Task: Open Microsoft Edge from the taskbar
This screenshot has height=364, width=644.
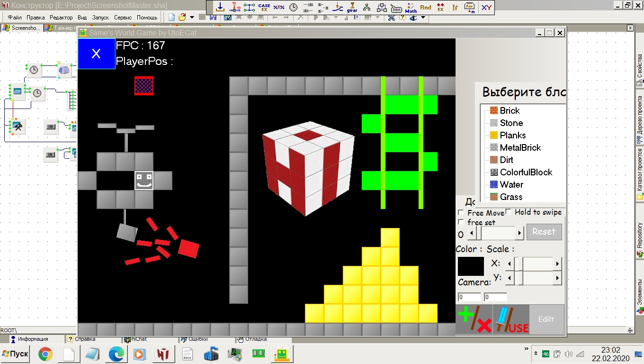Action: pos(116,354)
